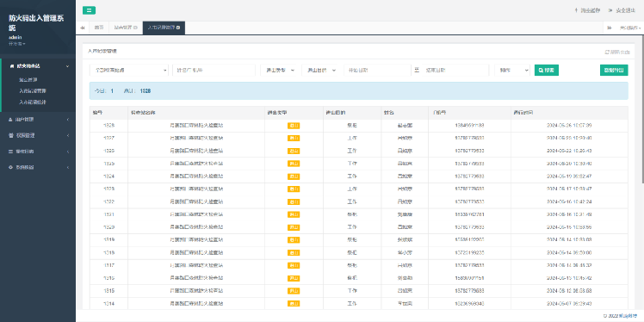Open the sort order dropdown beside 搜索
644x322 pixels.
tap(512, 71)
